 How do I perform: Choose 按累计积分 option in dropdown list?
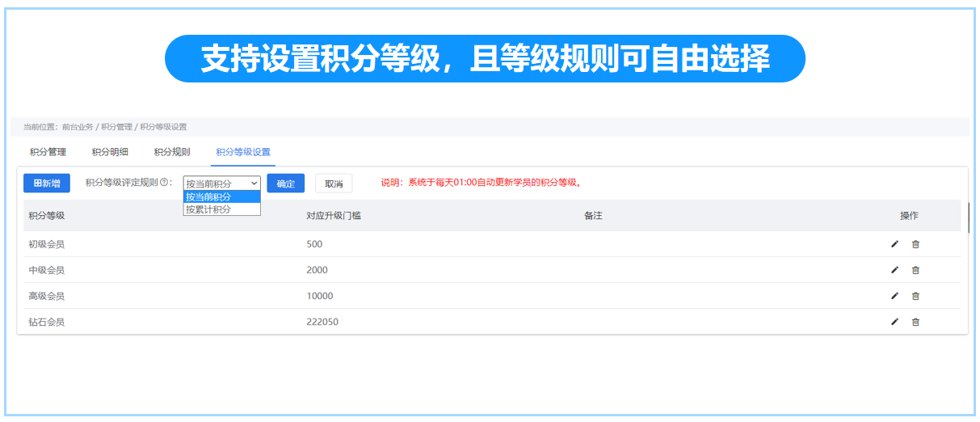[x=221, y=209]
